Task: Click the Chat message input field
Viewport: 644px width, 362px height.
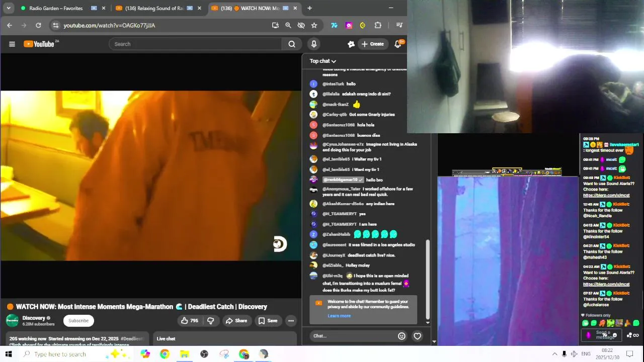Action: pyautogui.click(x=352, y=336)
